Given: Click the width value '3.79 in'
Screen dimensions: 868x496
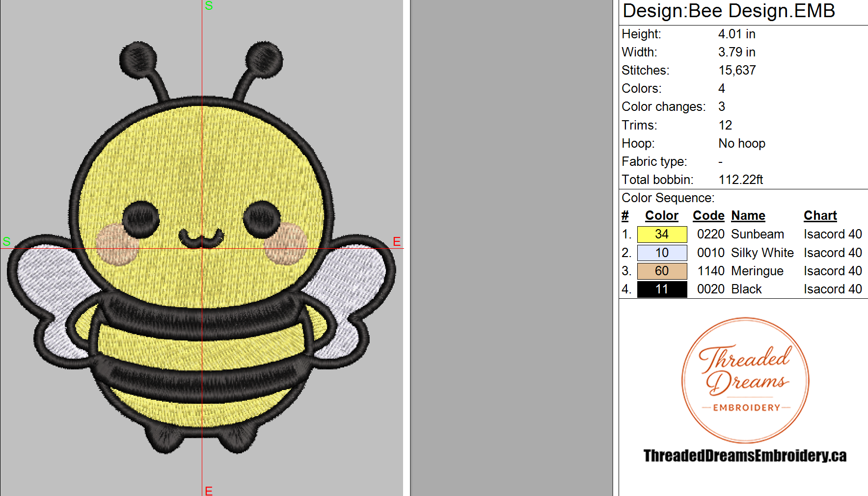Looking at the screenshot, I should [x=736, y=52].
